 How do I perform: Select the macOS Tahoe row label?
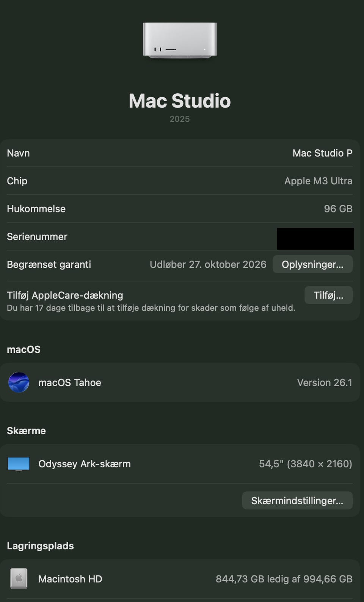[70, 382]
